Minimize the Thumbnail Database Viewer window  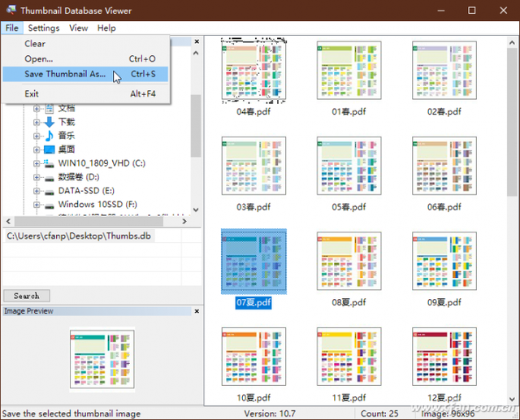pyautogui.click(x=440, y=11)
